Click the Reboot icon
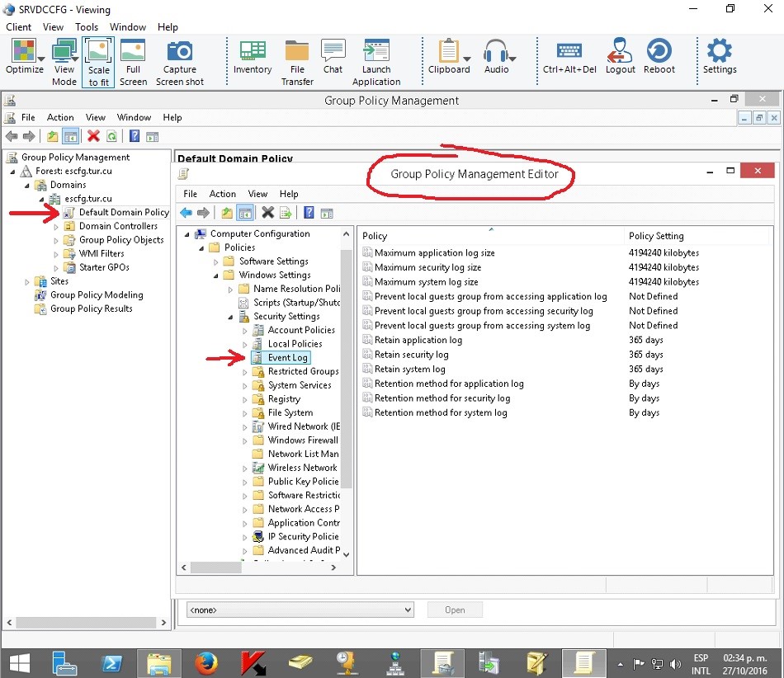Screen dimensions: 784x678 click(659, 52)
